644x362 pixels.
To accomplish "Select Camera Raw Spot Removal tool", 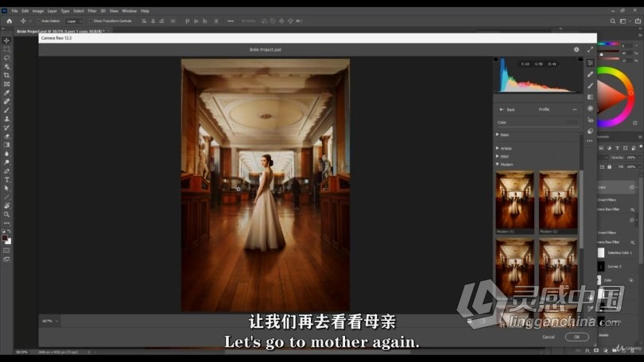I will [590, 74].
